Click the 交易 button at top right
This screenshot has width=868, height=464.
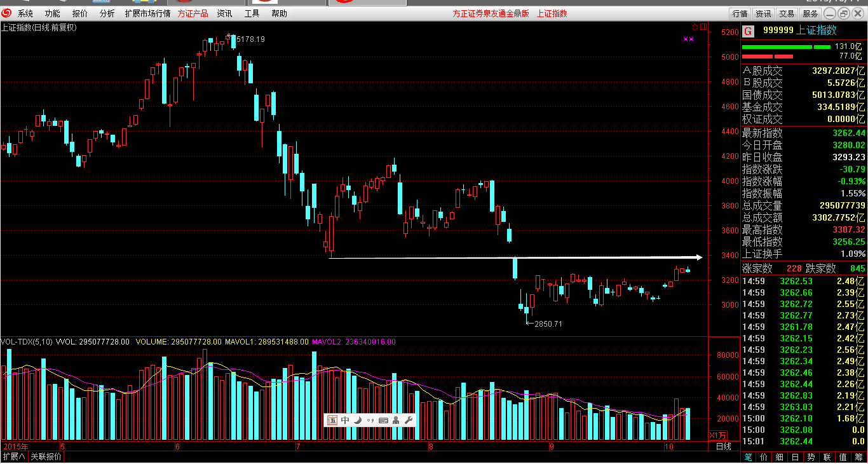click(x=787, y=13)
